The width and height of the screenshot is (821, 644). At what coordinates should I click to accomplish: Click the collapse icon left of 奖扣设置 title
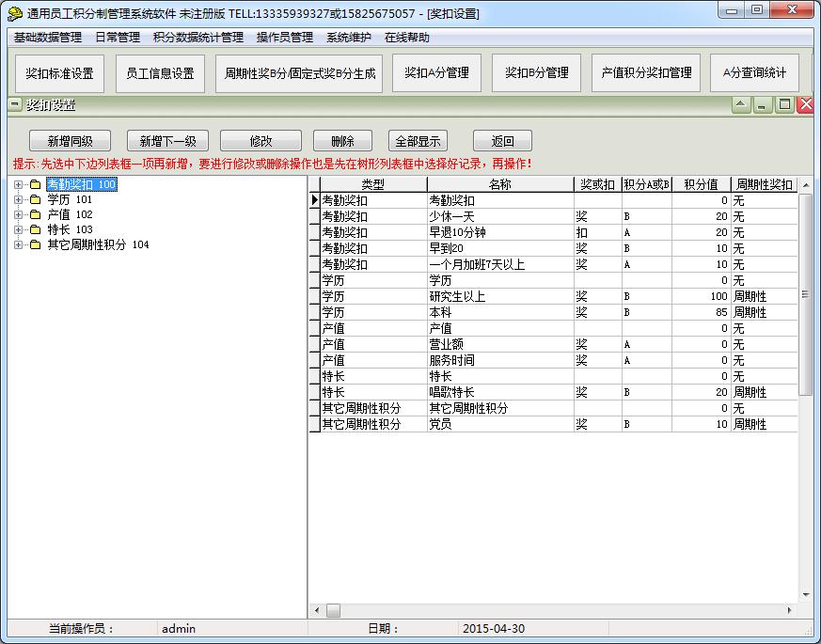click(x=15, y=105)
